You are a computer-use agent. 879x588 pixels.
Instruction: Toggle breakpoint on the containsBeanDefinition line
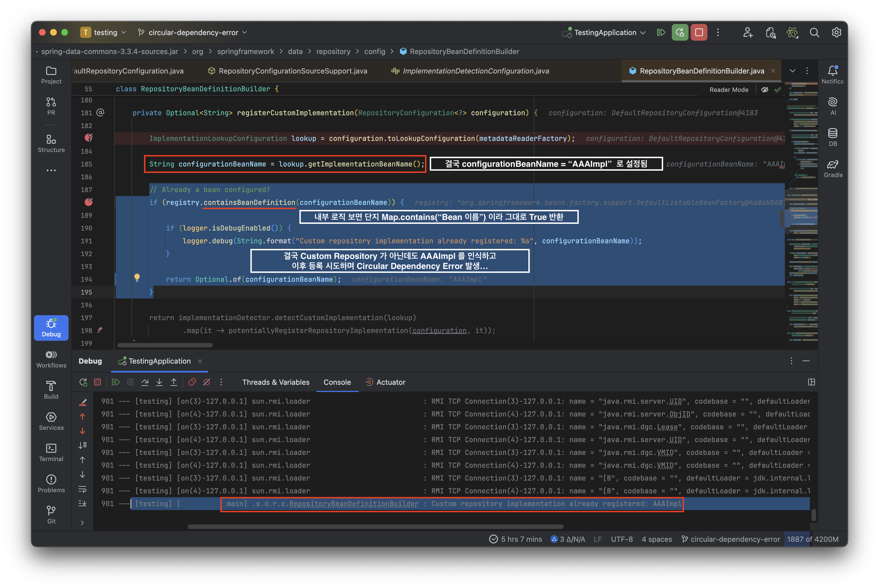click(x=89, y=202)
